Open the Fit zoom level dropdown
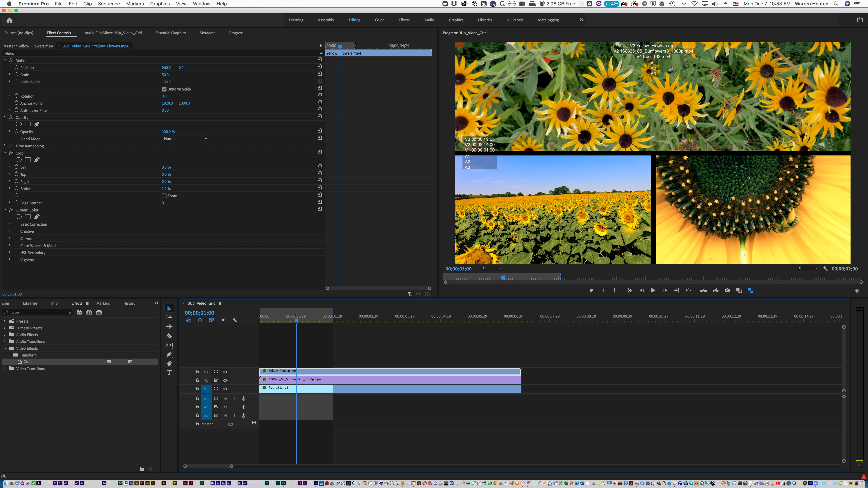The image size is (868, 488). click(491, 268)
